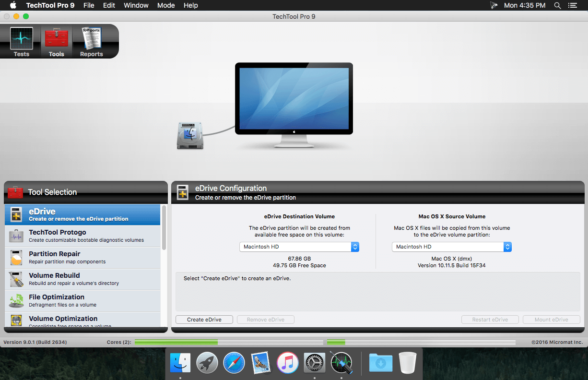Click Version 9.0.1 (Build 2634) text
Screen dimensions: 588x380
pyautogui.click(x=35, y=342)
